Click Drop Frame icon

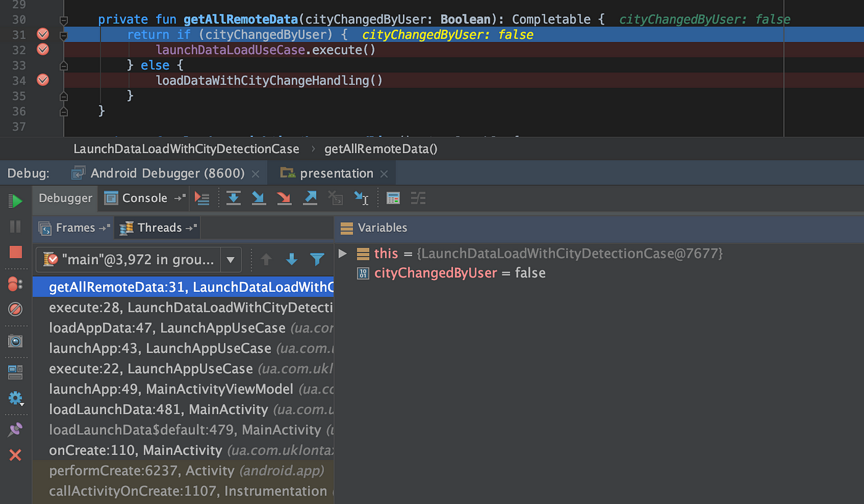[335, 198]
